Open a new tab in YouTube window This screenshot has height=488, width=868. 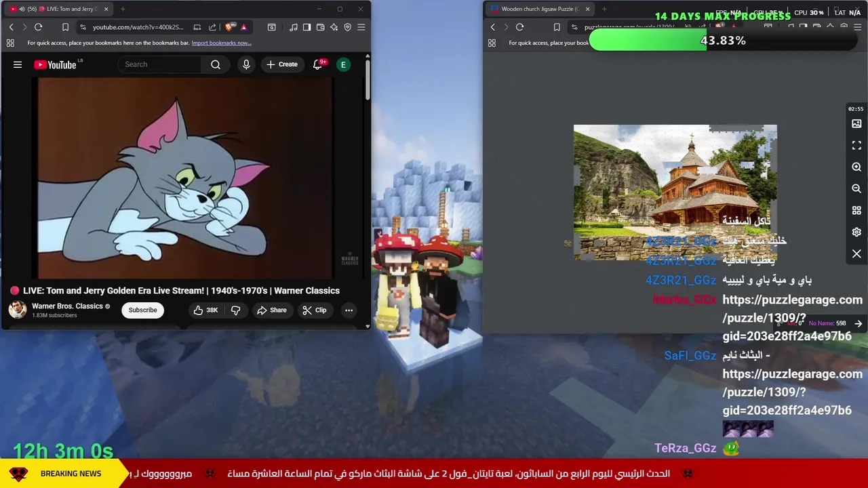(123, 9)
